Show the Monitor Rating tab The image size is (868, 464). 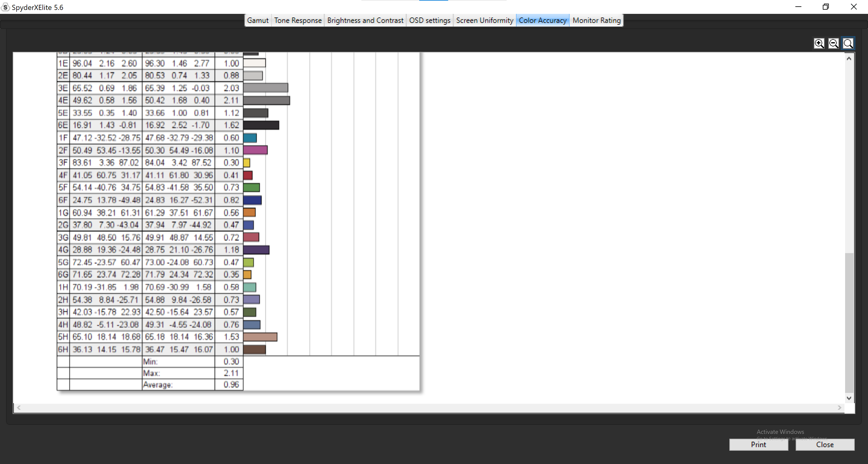(596, 20)
